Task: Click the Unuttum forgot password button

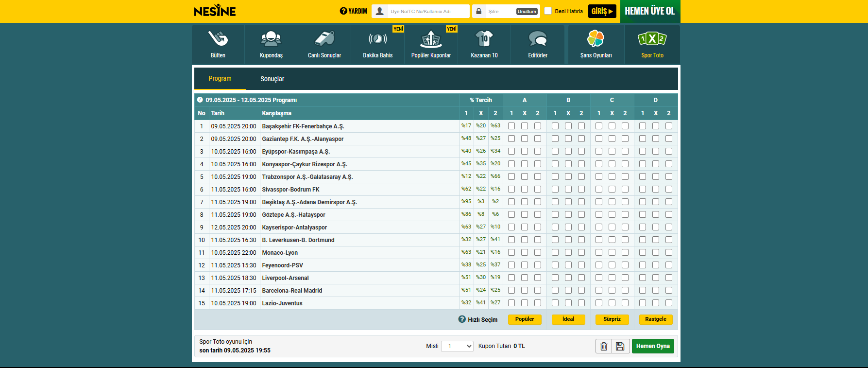Action: pos(527,11)
